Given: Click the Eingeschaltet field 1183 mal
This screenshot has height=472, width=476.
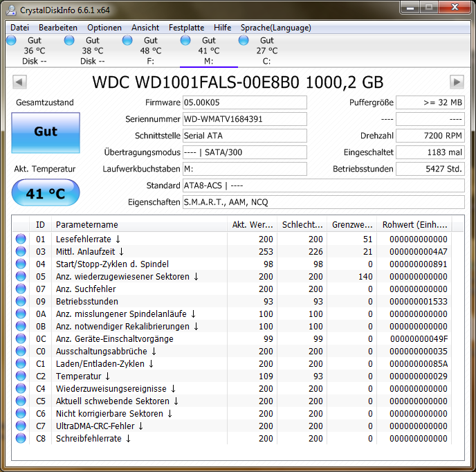Looking at the screenshot, I should (x=430, y=152).
